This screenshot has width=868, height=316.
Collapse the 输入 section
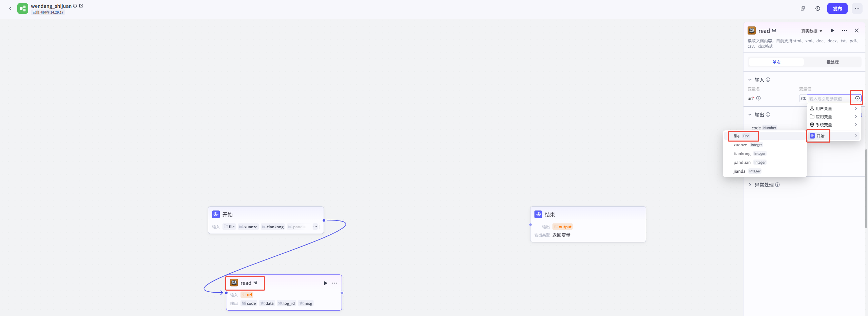tap(750, 80)
